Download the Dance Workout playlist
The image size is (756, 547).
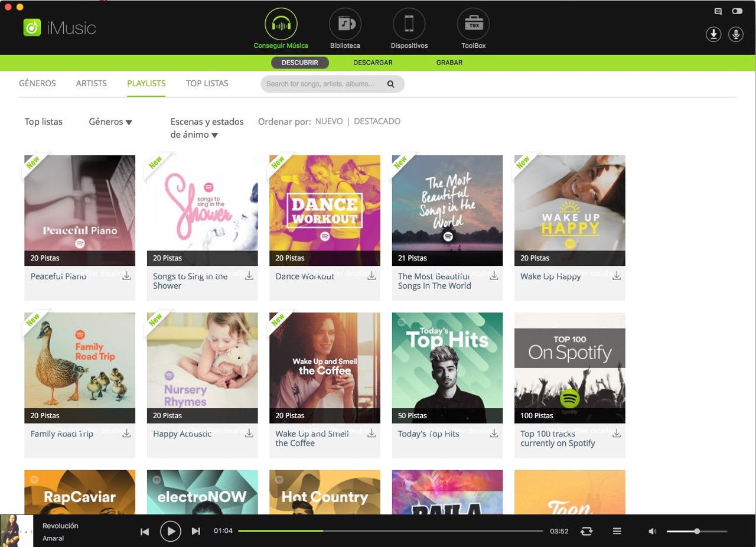coord(372,276)
